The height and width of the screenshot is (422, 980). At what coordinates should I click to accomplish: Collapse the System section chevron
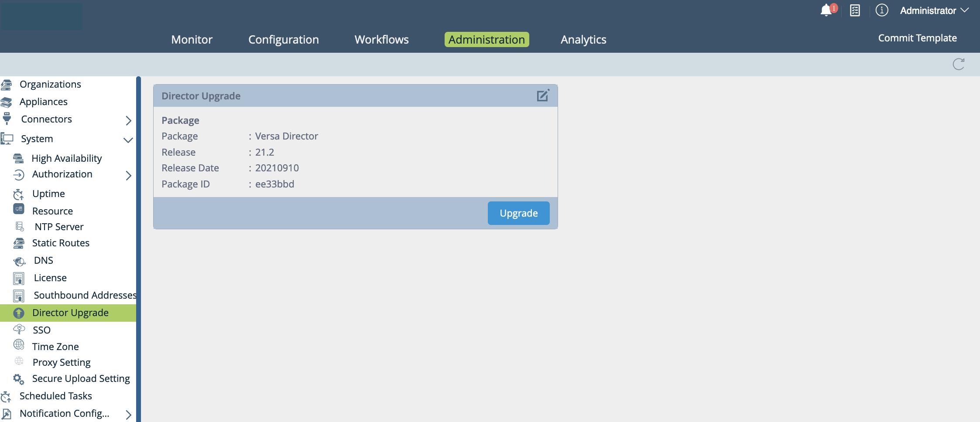click(128, 140)
